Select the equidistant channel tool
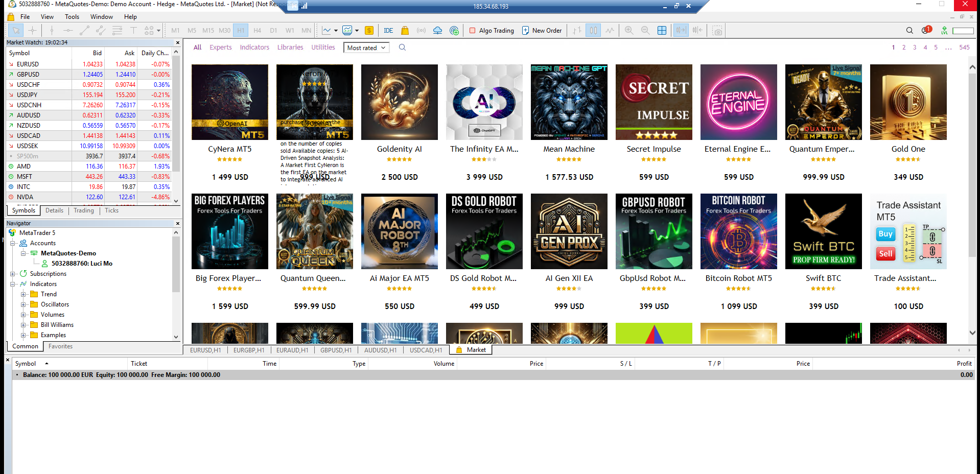The image size is (980, 474). (x=101, y=31)
